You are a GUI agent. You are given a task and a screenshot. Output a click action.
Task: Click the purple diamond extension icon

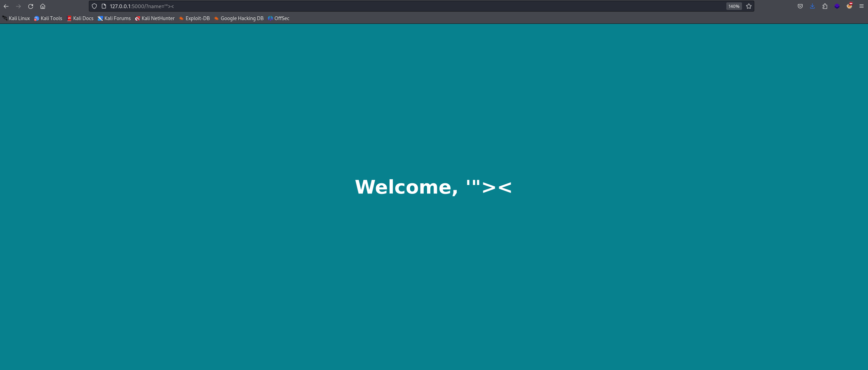[x=837, y=6]
